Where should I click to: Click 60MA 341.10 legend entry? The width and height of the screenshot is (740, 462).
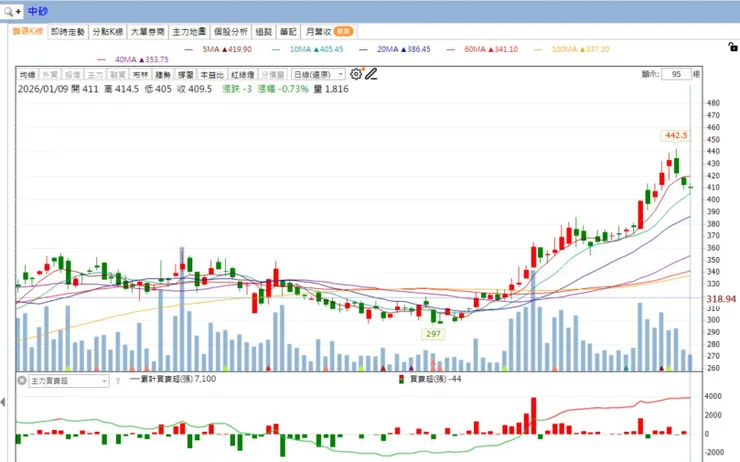[482, 49]
